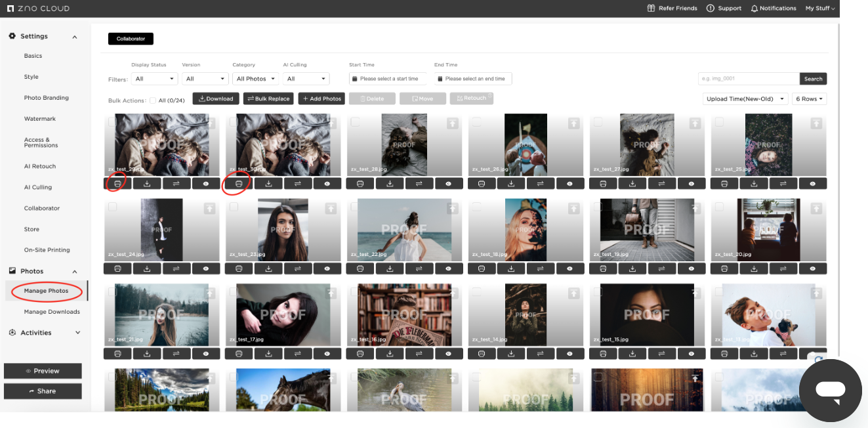Click the Bulk Replace button
The width and height of the screenshot is (868, 428).
click(x=268, y=98)
